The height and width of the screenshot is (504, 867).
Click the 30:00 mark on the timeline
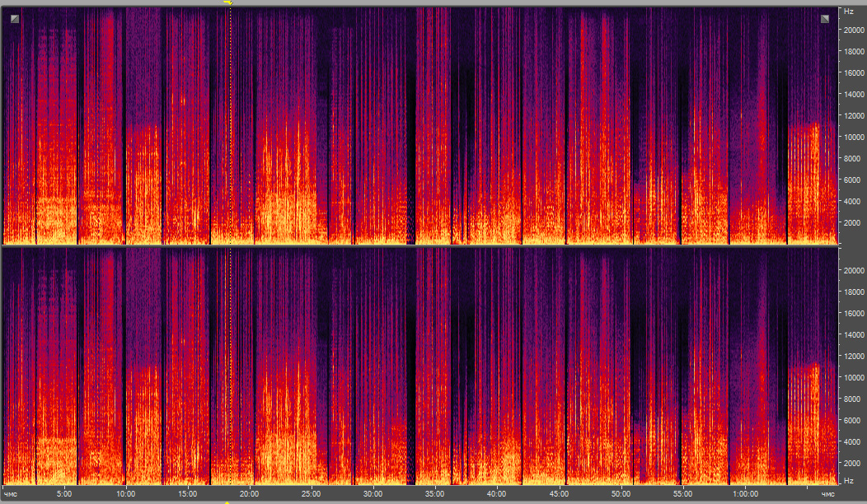[373, 494]
